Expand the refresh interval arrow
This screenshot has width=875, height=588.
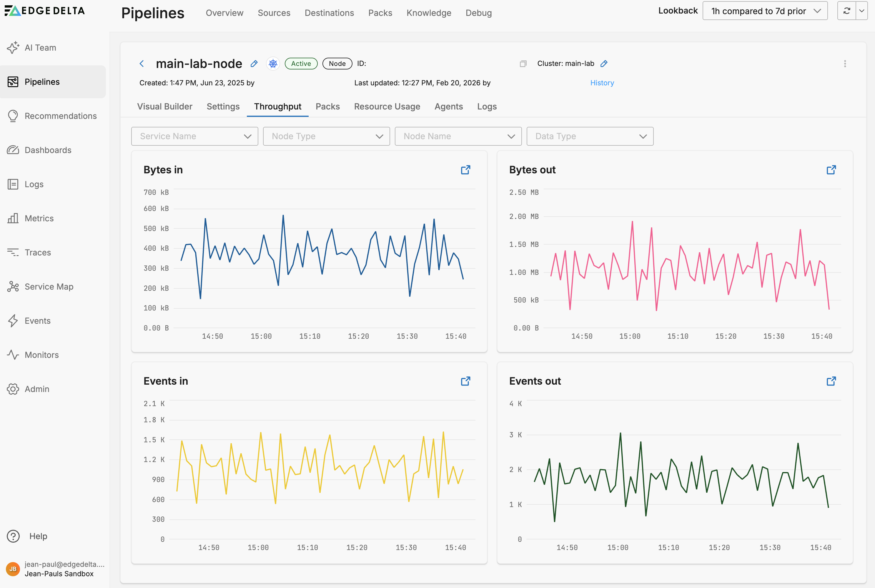(861, 11)
